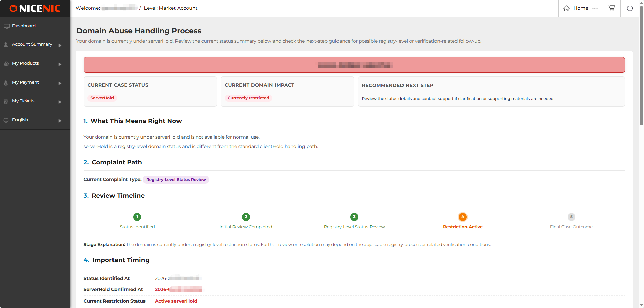Click the Dashboard monitor icon
This screenshot has height=308, width=644.
pyautogui.click(x=6, y=26)
